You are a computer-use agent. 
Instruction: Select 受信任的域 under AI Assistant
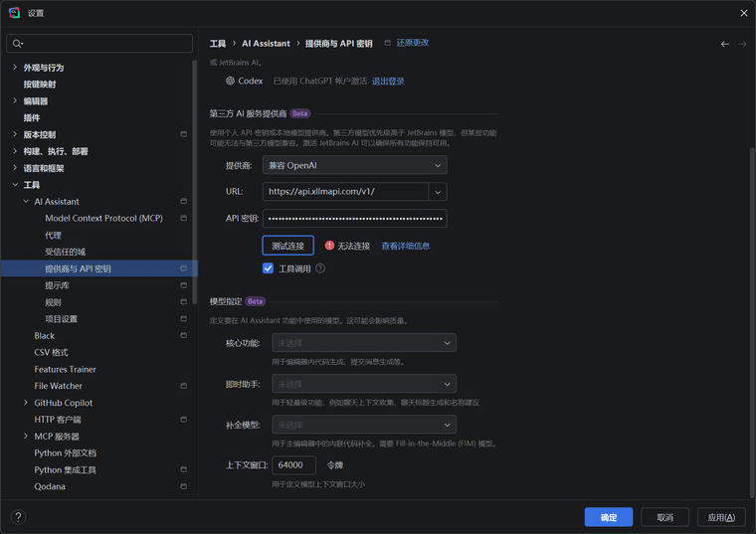coord(65,252)
